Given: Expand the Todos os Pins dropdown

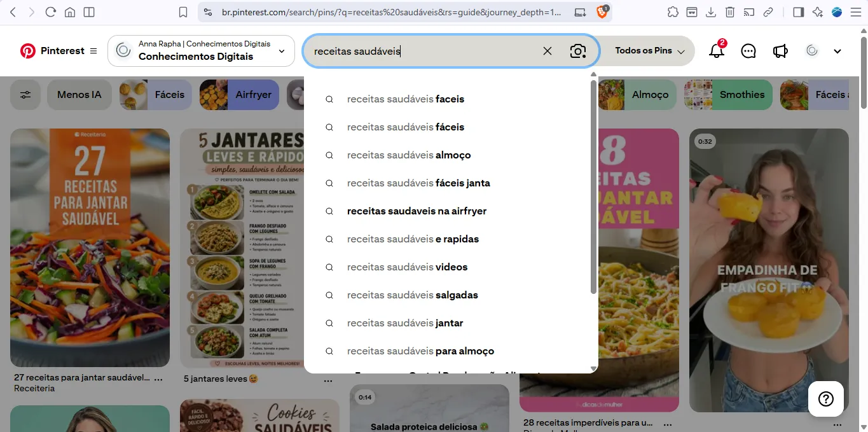Looking at the screenshot, I should 649,51.
